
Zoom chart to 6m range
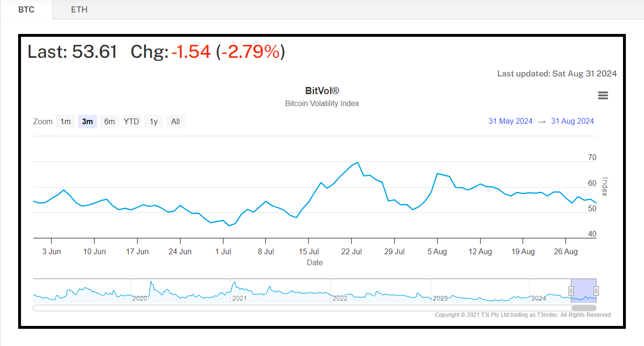[x=109, y=121]
